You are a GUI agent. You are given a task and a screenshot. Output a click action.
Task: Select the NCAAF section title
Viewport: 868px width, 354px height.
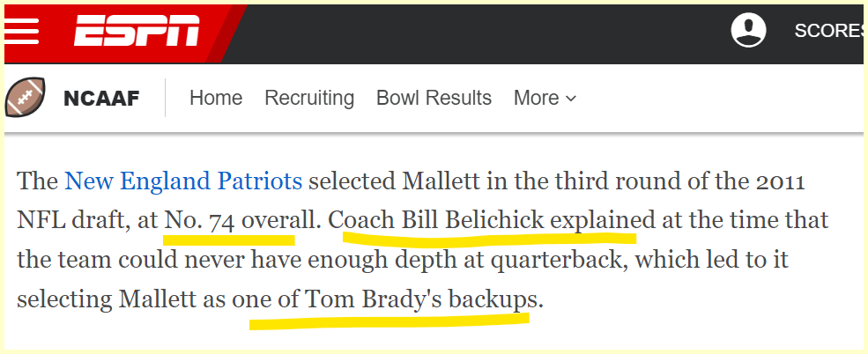tap(101, 98)
